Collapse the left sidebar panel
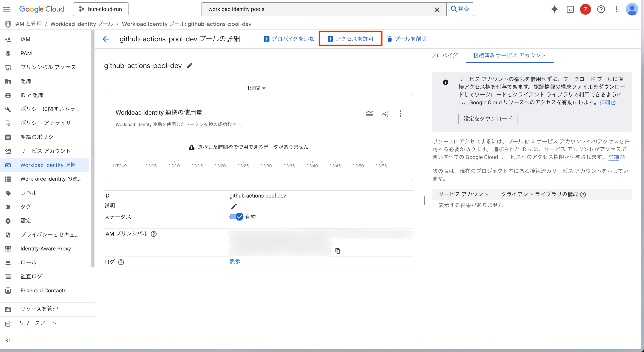 point(8,340)
